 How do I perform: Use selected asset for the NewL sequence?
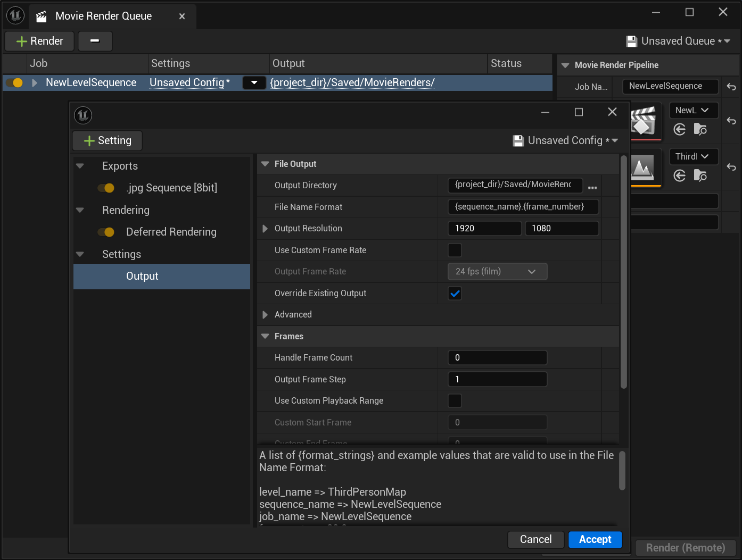tap(680, 129)
